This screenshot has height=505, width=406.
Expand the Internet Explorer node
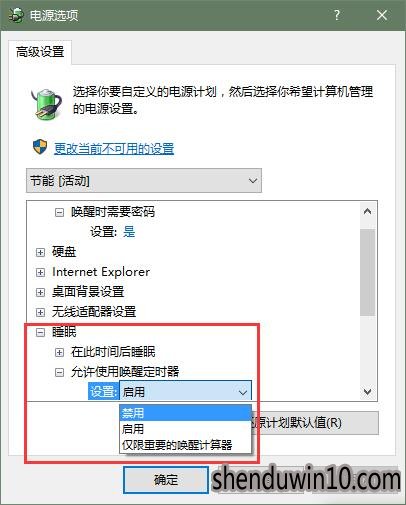tap(40, 272)
